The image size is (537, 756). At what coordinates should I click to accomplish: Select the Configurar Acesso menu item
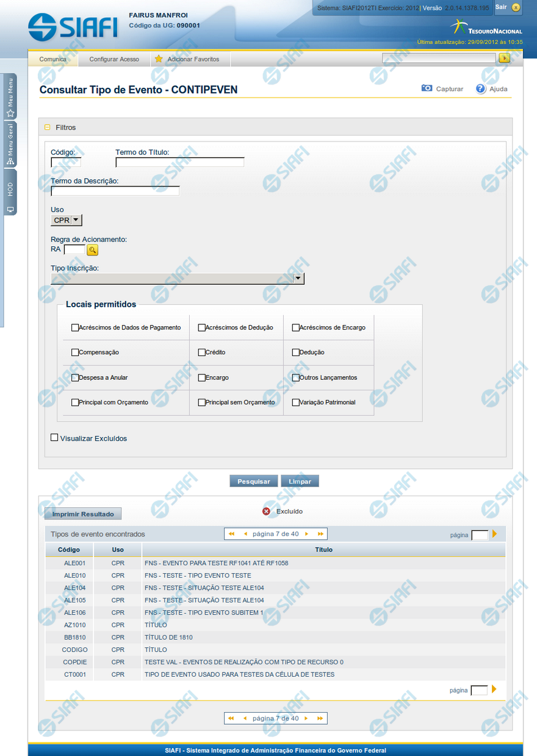point(114,59)
